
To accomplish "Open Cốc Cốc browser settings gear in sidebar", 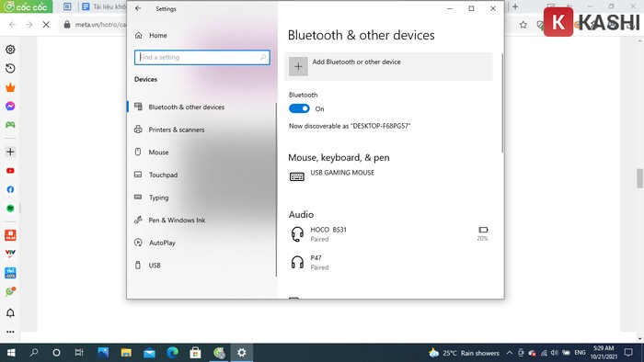I will point(10,50).
